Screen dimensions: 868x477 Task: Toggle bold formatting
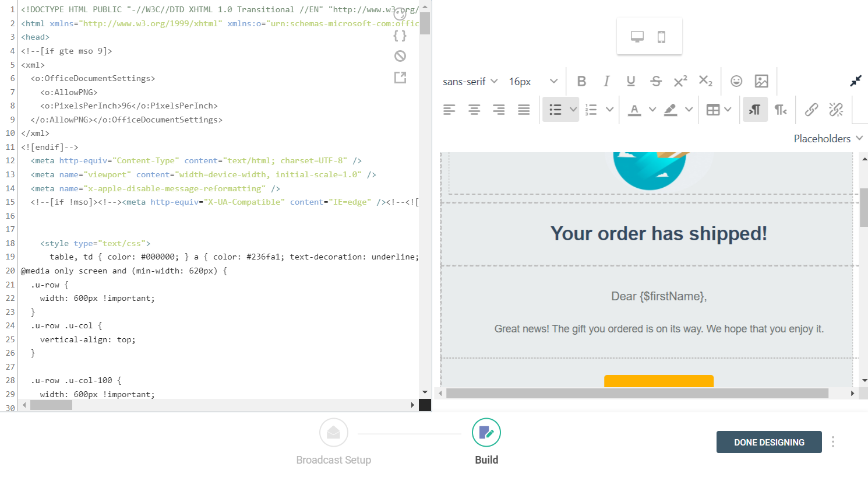point(581,81)
